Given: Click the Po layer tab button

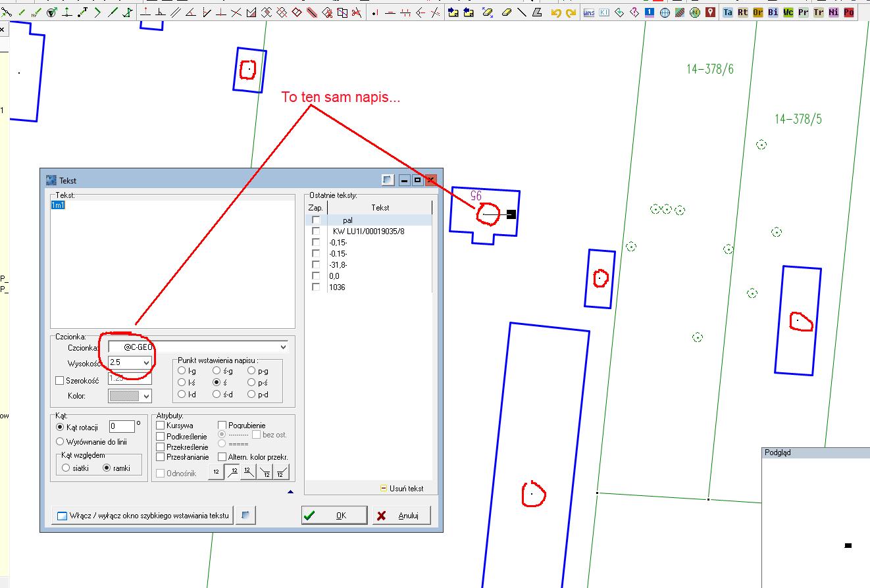Looking at the screenshot, I should tap(849, 12).
